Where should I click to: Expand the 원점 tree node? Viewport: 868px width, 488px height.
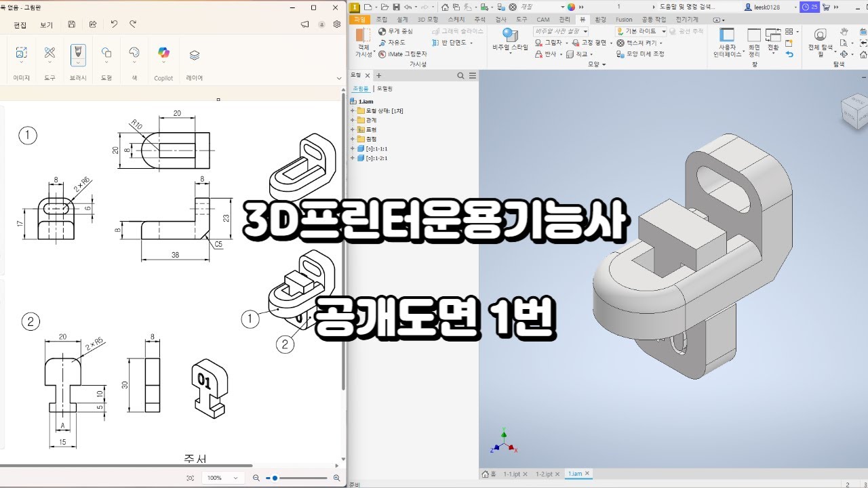[x=353, y=139]
